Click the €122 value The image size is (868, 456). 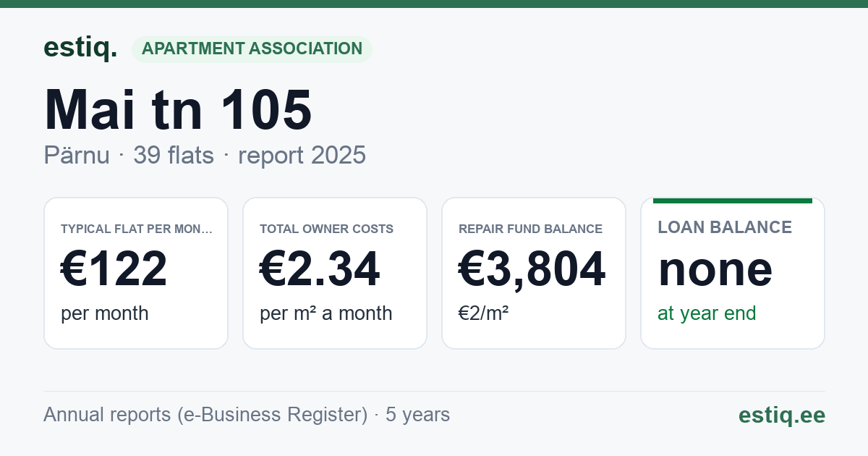tap(114, 269)
